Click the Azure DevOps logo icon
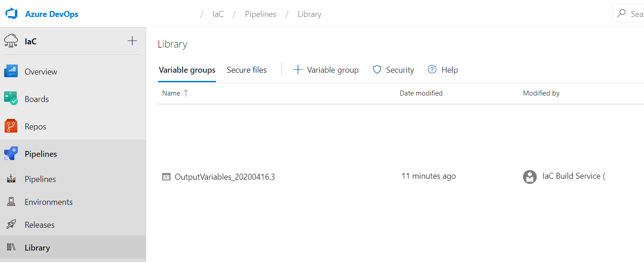This screenshot has width=644, height=262. click(x=11, y=14)
